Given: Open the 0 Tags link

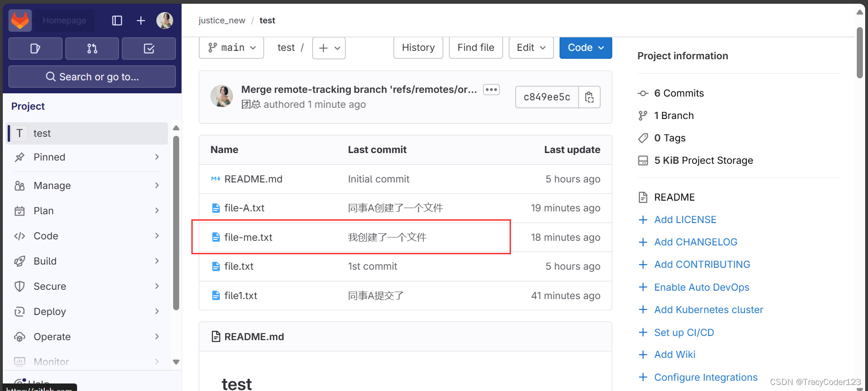Looking at the screenshot, I should 670,138.
